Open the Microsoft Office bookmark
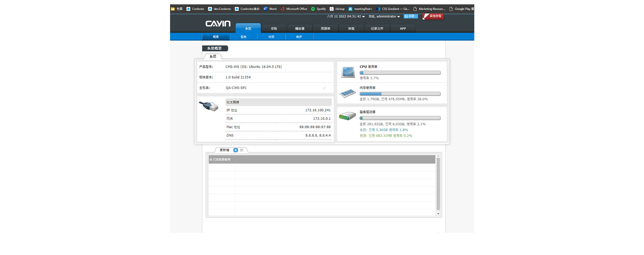This screenshot has width=644, height=255. pyautogui.click(x=294, y=9)
